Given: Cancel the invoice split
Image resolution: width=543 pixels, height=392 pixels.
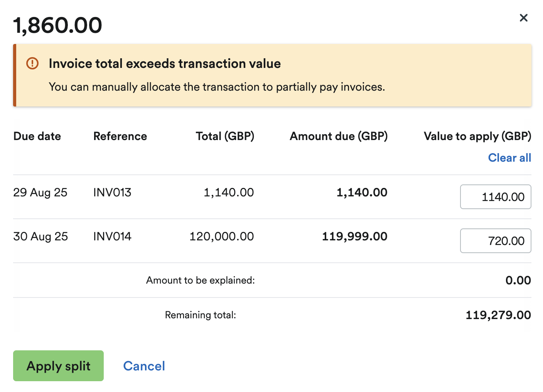Looking at the screenshot, I should (x=144, y=366).
